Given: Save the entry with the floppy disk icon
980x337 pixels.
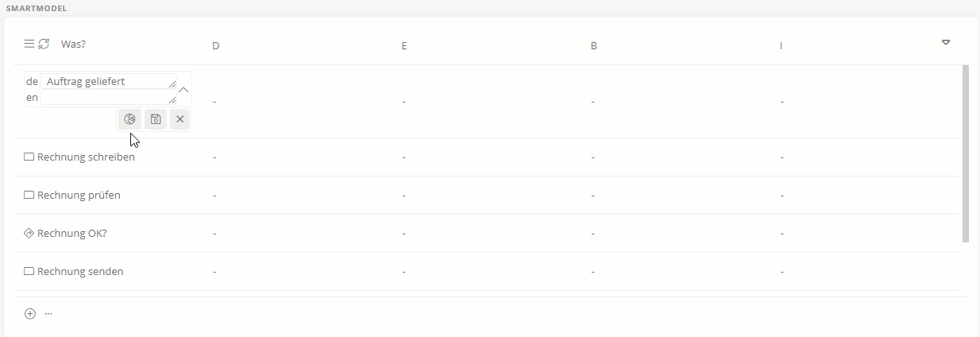Looking at the screenshot, I should click(156, 119).
